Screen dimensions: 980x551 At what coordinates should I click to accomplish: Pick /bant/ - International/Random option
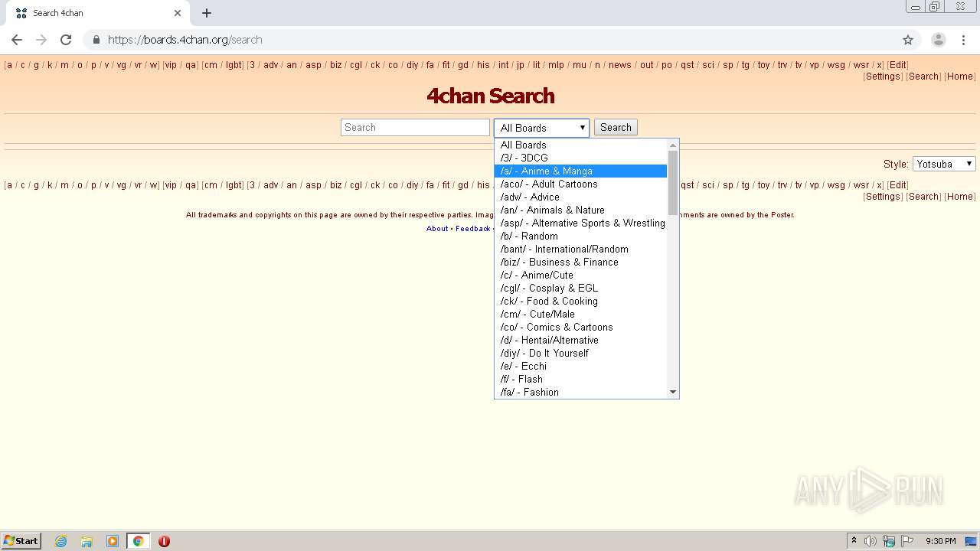coord(580,249)
